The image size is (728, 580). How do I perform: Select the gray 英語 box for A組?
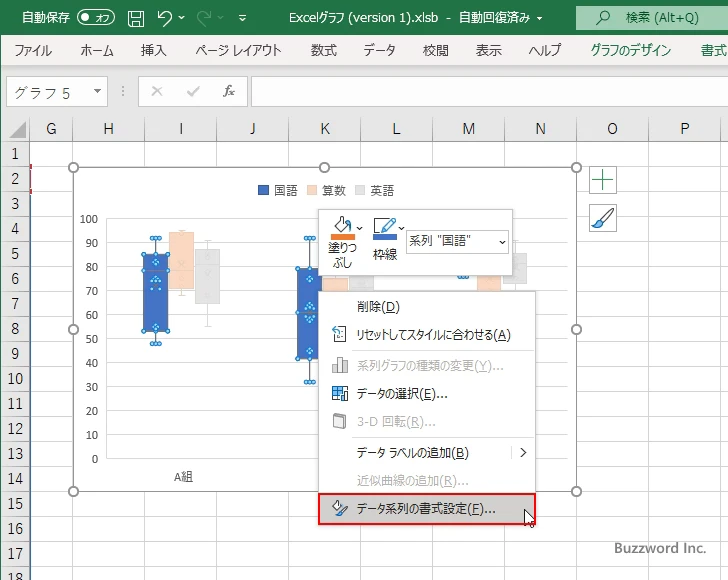[208, 276]
